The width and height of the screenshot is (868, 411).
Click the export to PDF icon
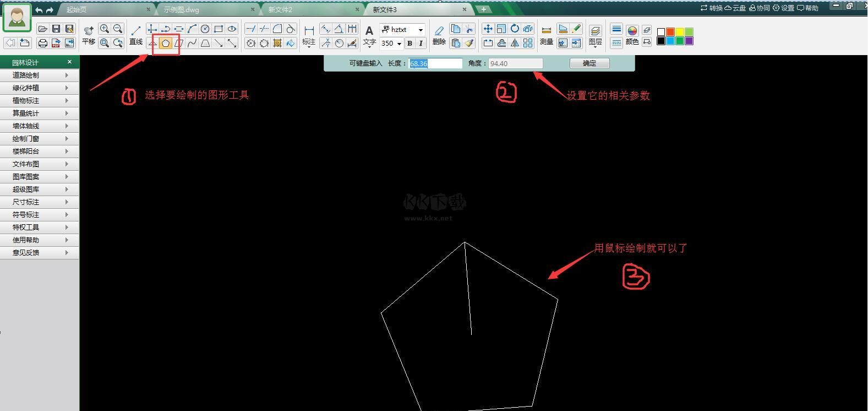[x=56, y=43]
